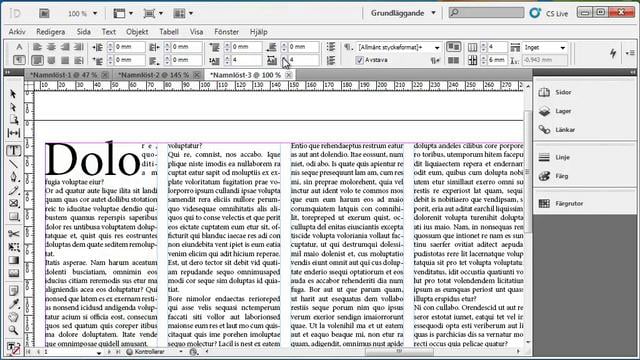640x360 pixels.
Task: Select the Eyedropper tool
Action: point(13,304)
